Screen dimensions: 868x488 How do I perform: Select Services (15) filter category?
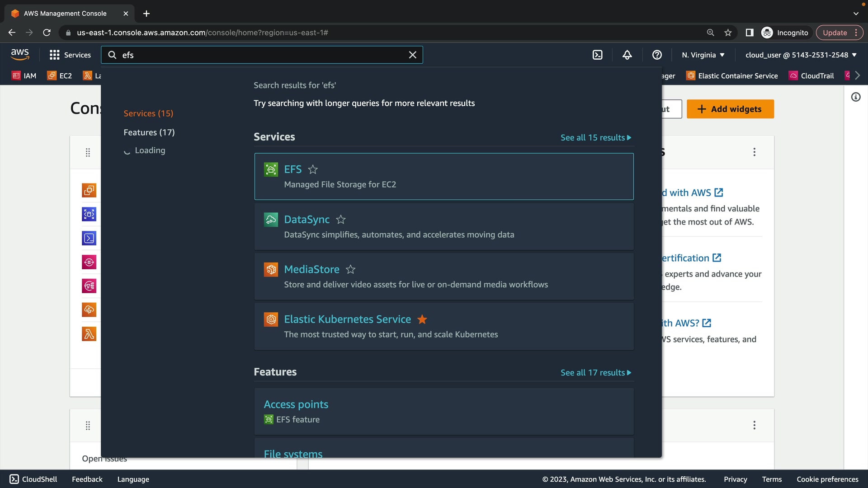pyautogui.click(x=148, y=113)
